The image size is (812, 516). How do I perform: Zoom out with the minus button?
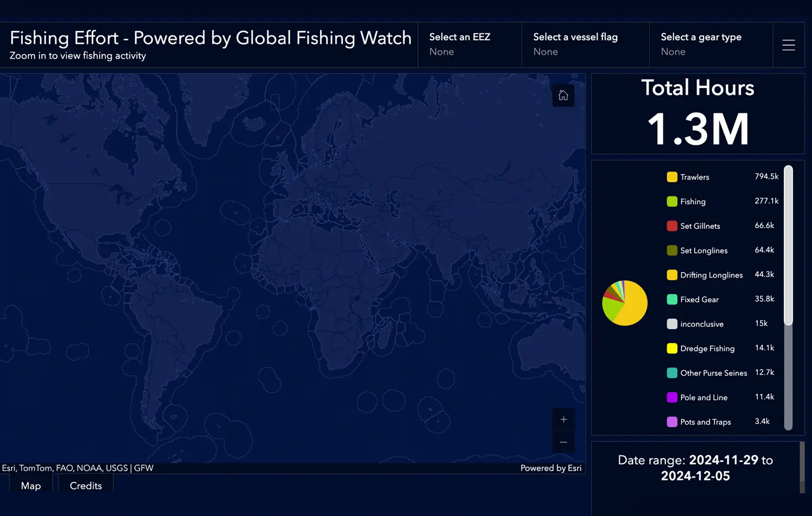[564, 442]
